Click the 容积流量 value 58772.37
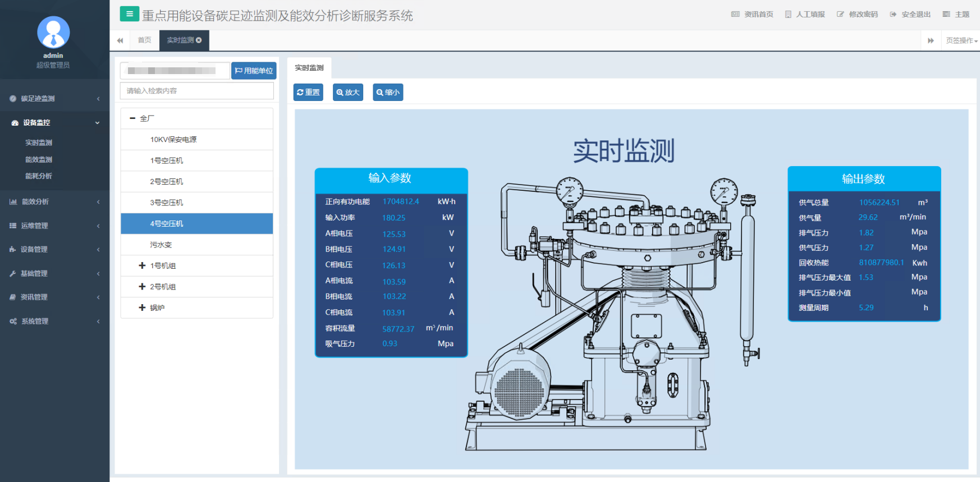This screenshot has height=482, width=980. click(x=399, y=329)
